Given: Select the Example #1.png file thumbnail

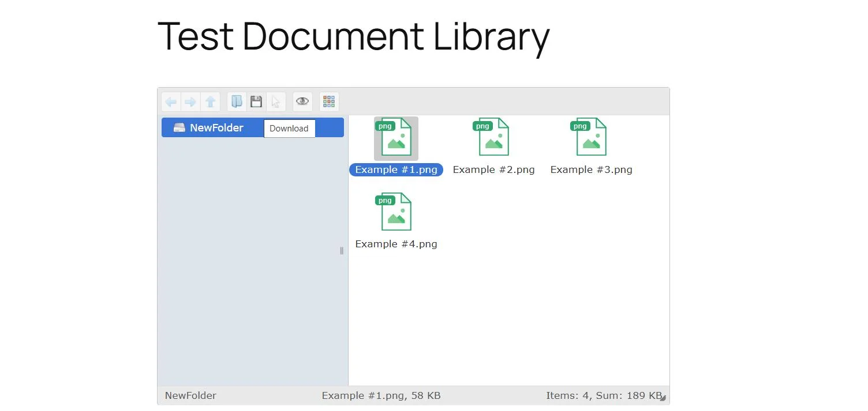Looking at the screenshot, I should [x=396, y=138].
